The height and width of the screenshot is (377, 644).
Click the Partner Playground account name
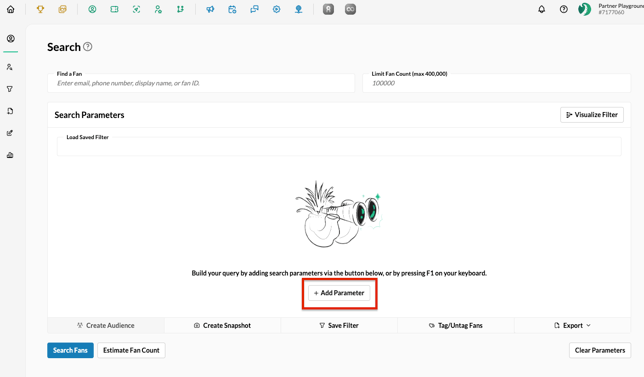click(x=621, y=6)
